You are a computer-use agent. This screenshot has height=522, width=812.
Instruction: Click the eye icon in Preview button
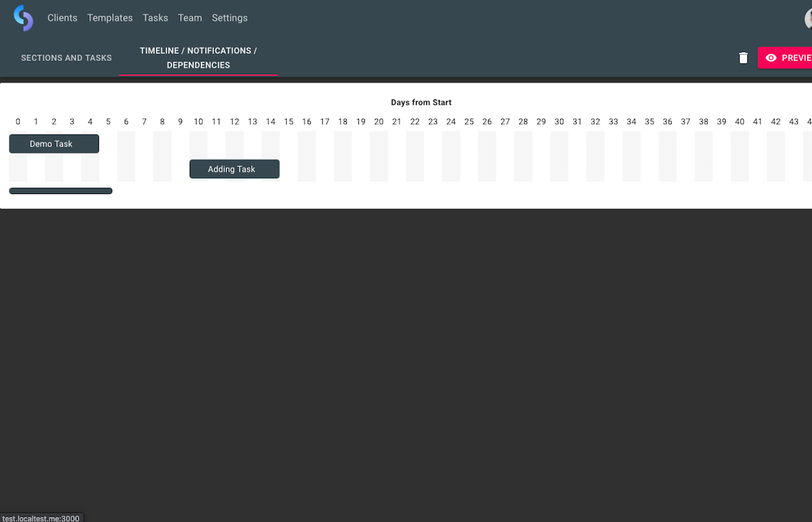771,58
